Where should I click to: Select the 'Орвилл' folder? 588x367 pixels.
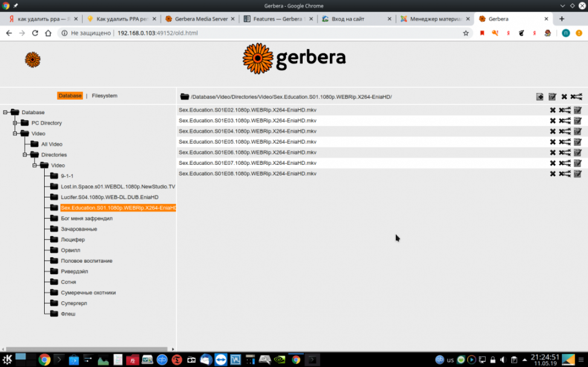click(71, 250)
